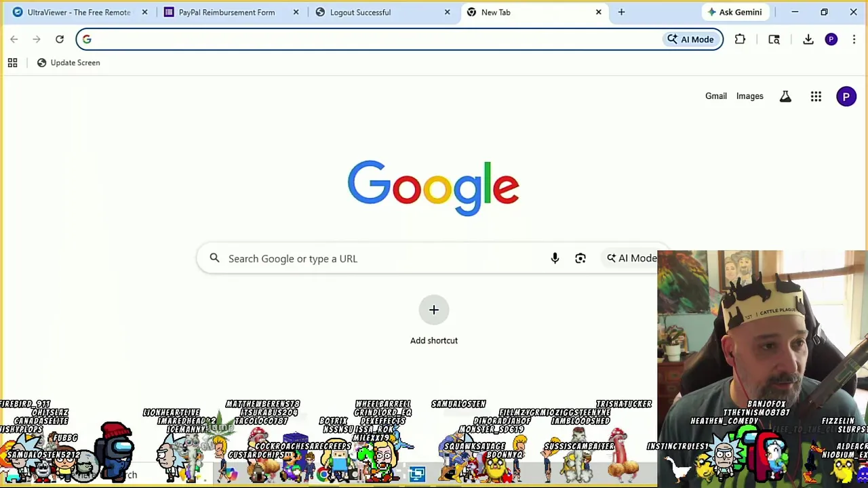Close the New Tab tab

598,12
